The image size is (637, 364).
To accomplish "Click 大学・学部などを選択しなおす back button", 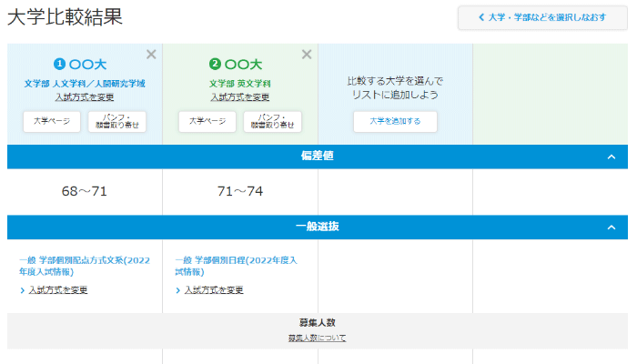I will point(542,17).
